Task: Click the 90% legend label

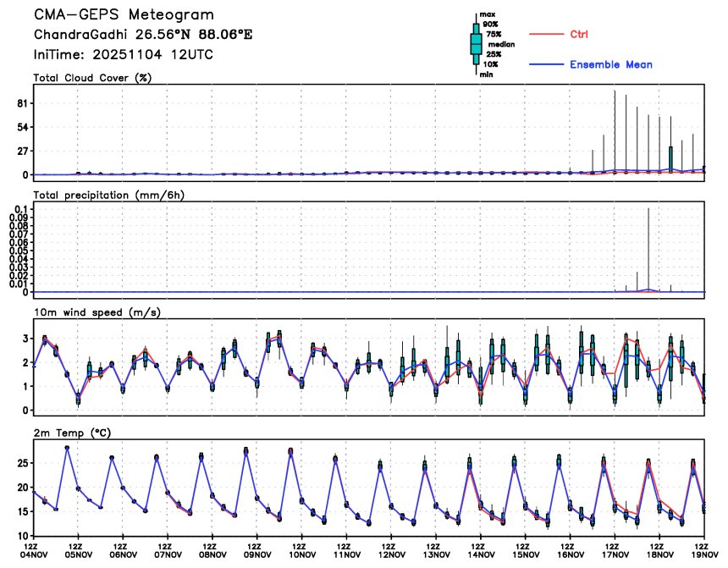Action: (490, 25)
